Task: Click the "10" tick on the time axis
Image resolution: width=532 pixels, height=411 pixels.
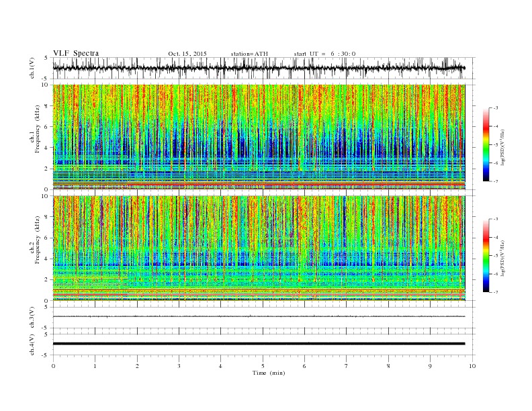Action: pyautogui.click(x=472, y=366)
